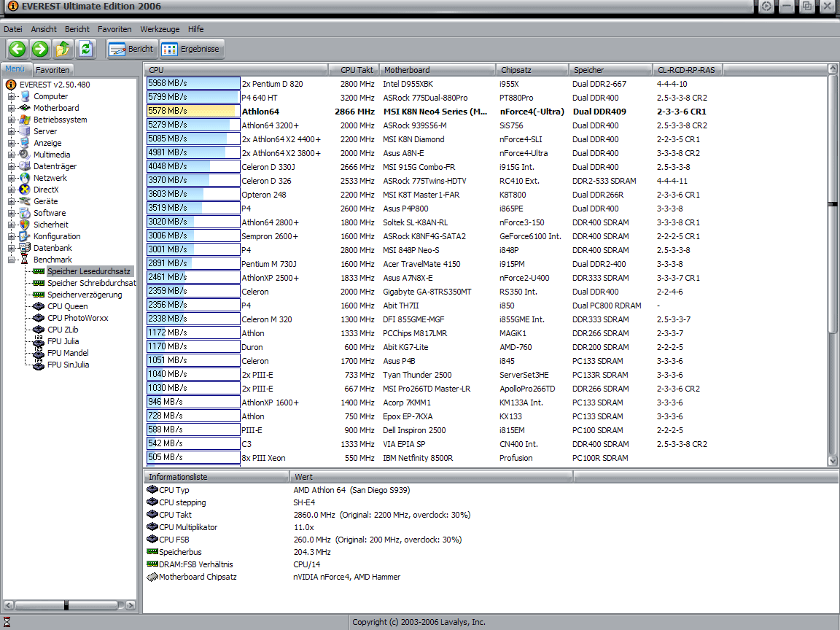Expand the Konfiguration tree node

[11, 236]
